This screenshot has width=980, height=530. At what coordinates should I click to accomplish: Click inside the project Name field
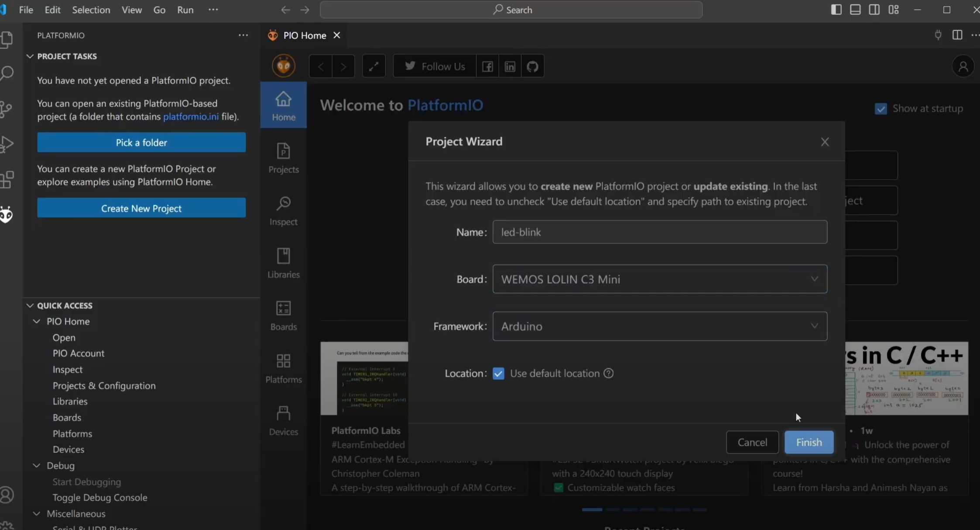coord(659,232)
